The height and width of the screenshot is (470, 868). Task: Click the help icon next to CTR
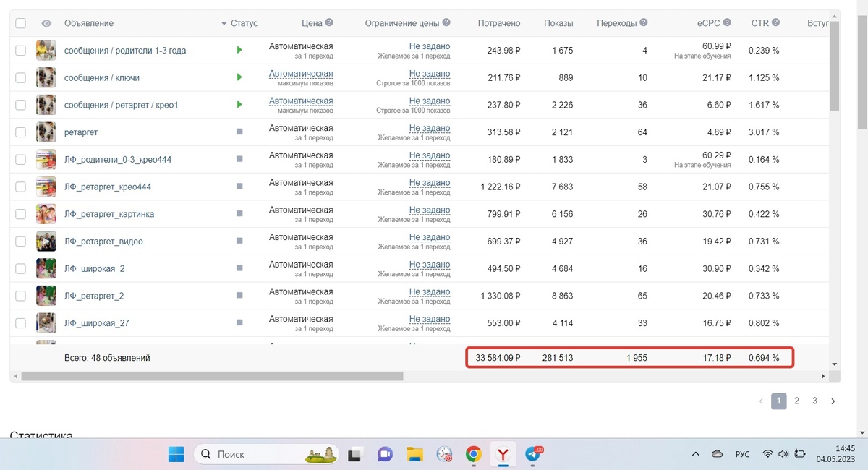coord(775,23)
